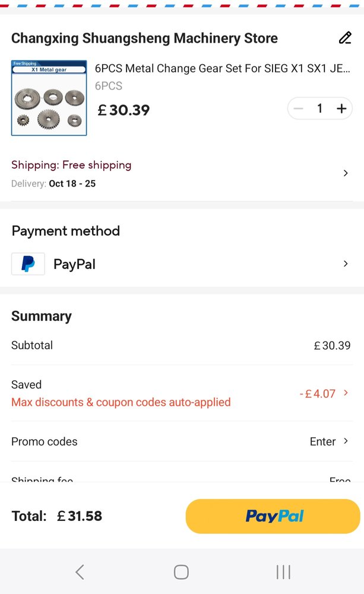Screen dimensions: 364x594
Task: Open the 6PCS Metal Change Gear Set title
Action: (x=222, y=68)
